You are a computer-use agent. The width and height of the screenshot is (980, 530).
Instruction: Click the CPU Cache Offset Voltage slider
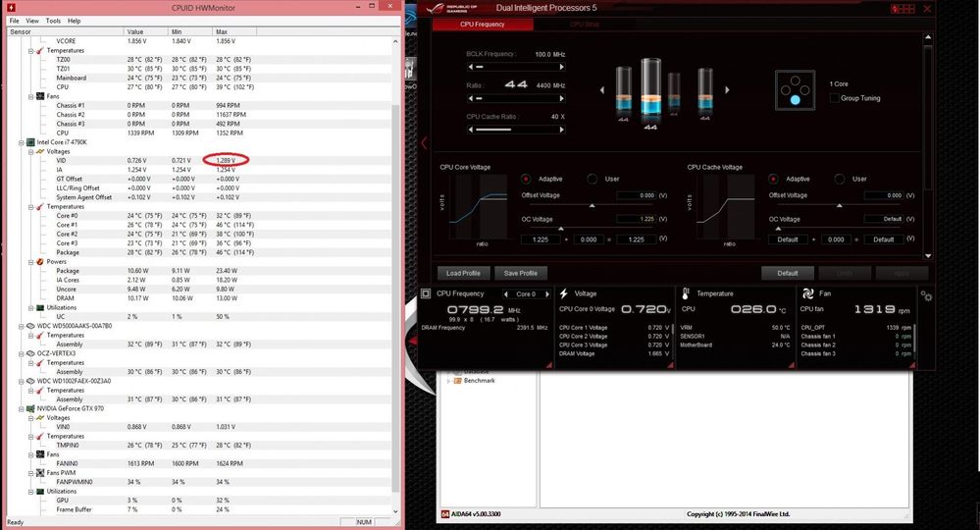(x=839, y=205)
